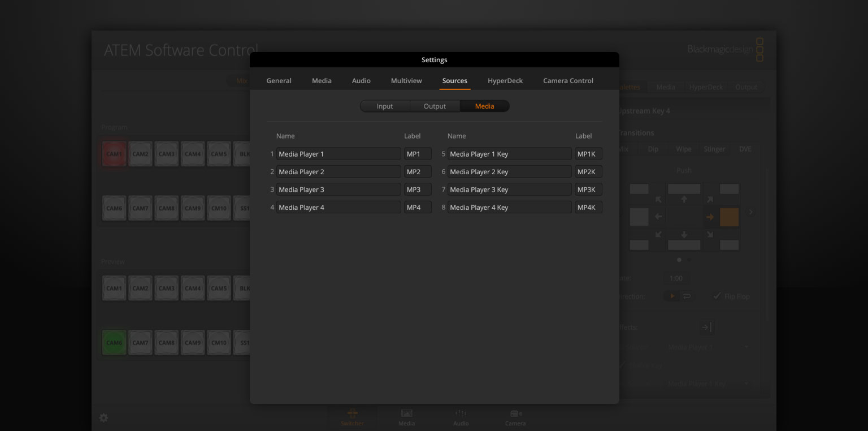The image size is (868, 431).
Task: Select red CAM1 button on Program bus
Action: coord(114,154)
